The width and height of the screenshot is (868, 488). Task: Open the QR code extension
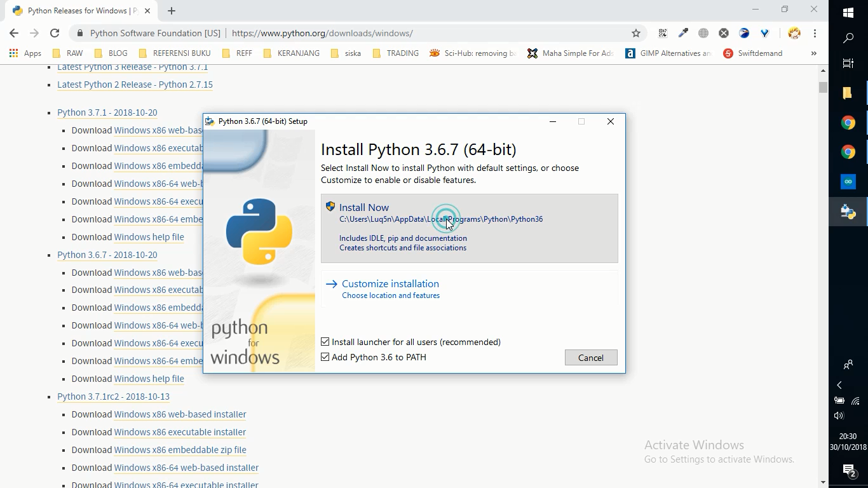pyautogui.click(x=663, y=33)
